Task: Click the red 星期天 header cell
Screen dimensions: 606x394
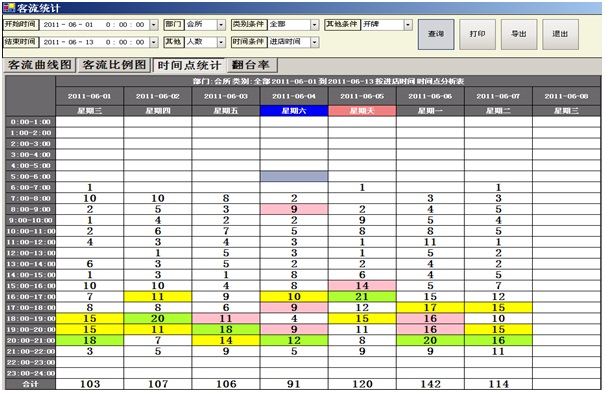Action: [x=362, y=111]
